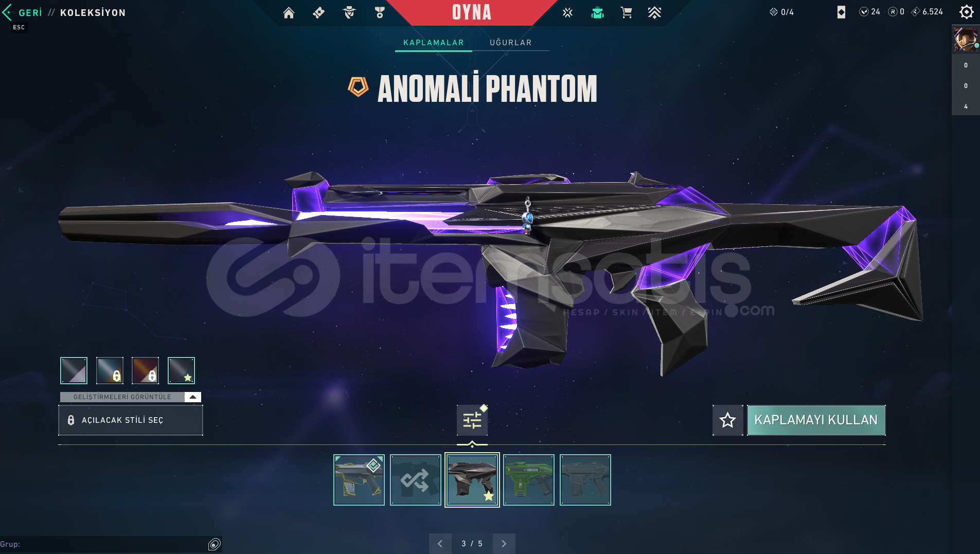
Task: Select the random shuffle skin tile
Action: tap(416, 480)
